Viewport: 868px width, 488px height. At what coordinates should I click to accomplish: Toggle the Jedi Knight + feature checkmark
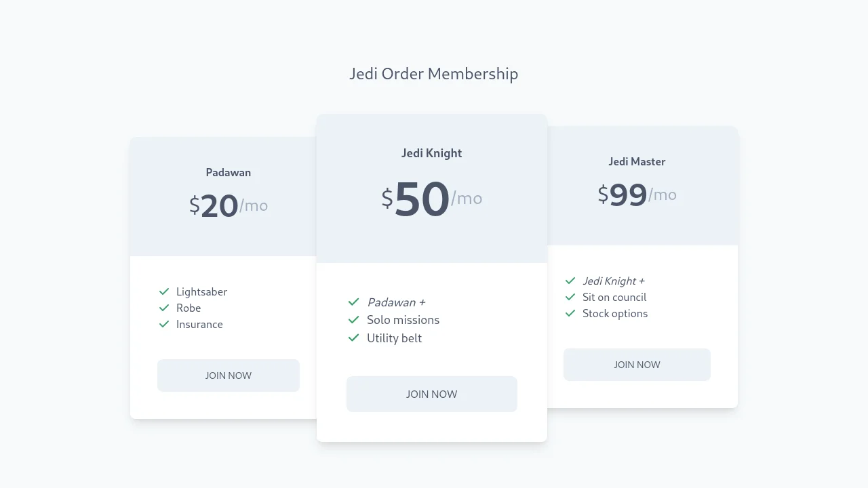click(x=570, y=281)
